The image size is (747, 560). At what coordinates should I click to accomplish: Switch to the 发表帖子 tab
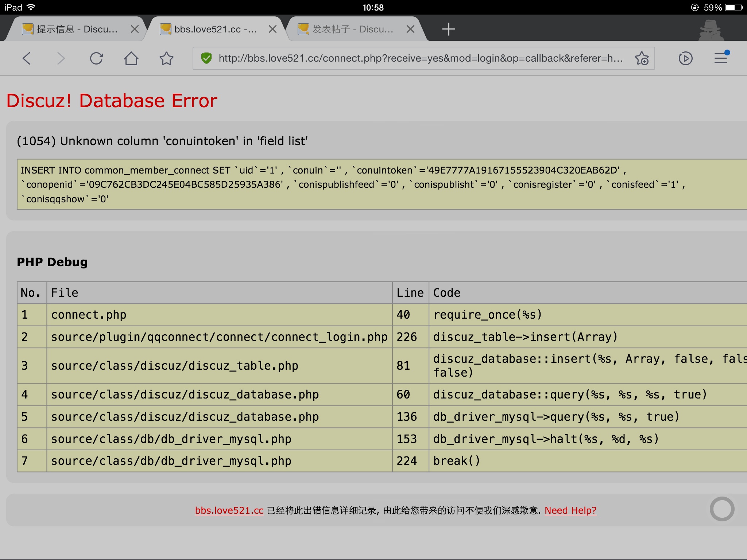[352, 29]
